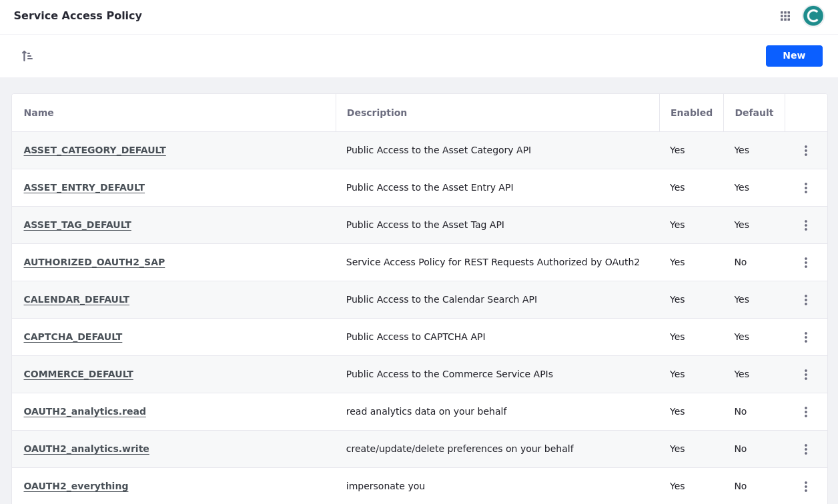Open actions menu for CALENDAR_DEFAULT row
The width and height of the screenshot is (838, 504).
tap(805, 300)
